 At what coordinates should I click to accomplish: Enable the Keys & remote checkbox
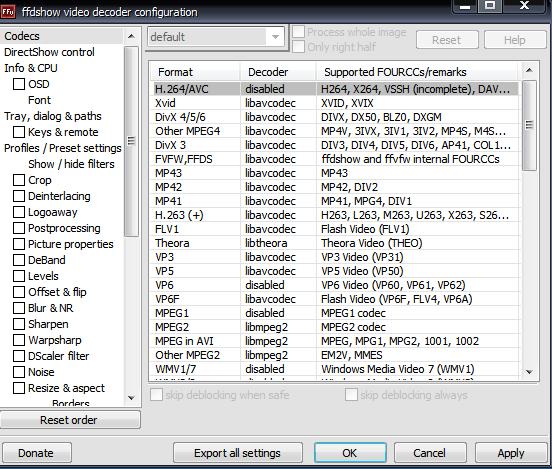(x=19, y=132)
